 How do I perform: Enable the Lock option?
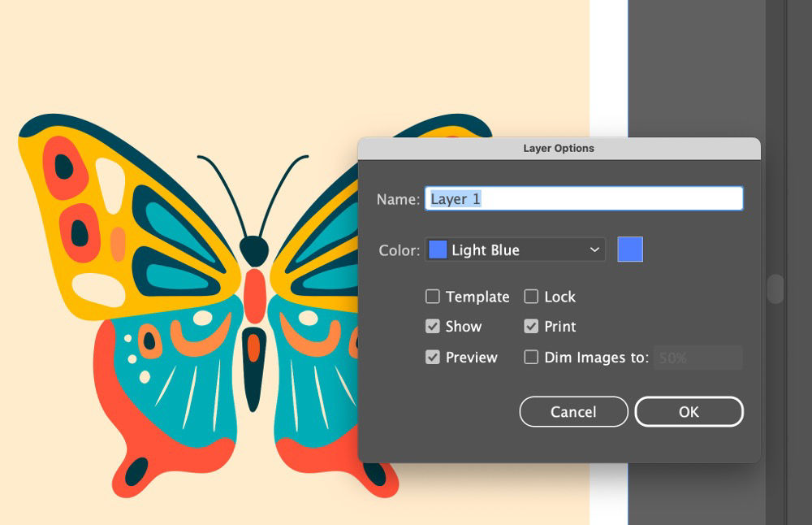532,297
